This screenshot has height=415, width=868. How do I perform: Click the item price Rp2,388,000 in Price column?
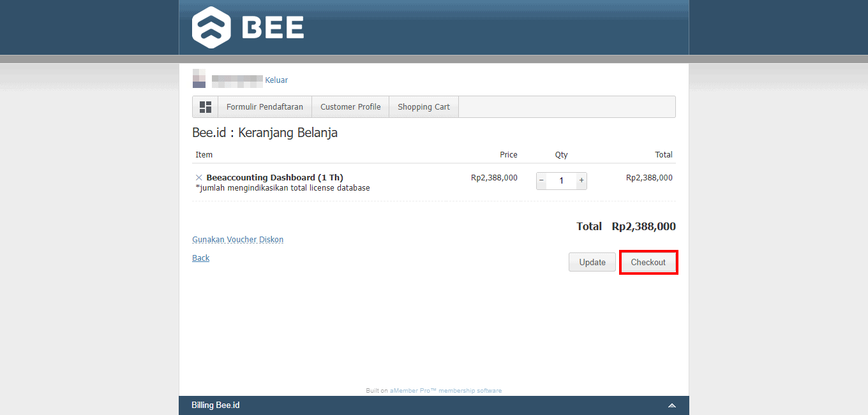click(x=494, y=178)
